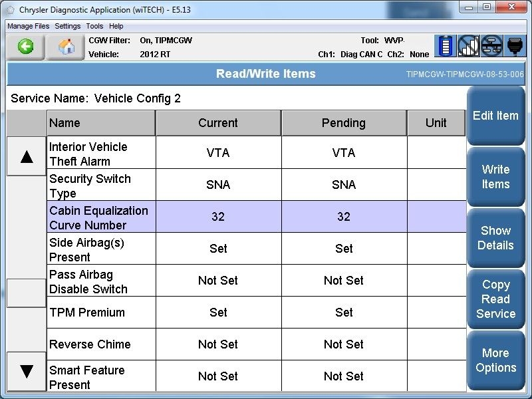
Task: Expand More Options
Action: pyautogui.click(x=495, y=360)
